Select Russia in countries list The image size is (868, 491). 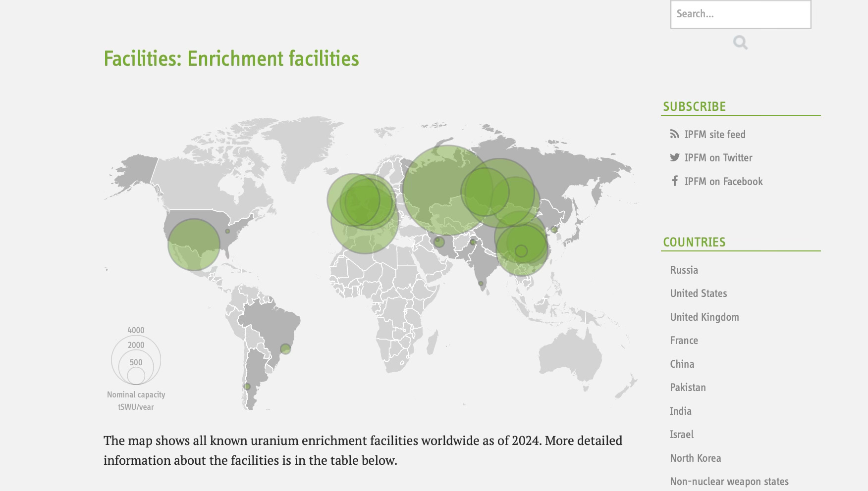click(x=684, y=270)
